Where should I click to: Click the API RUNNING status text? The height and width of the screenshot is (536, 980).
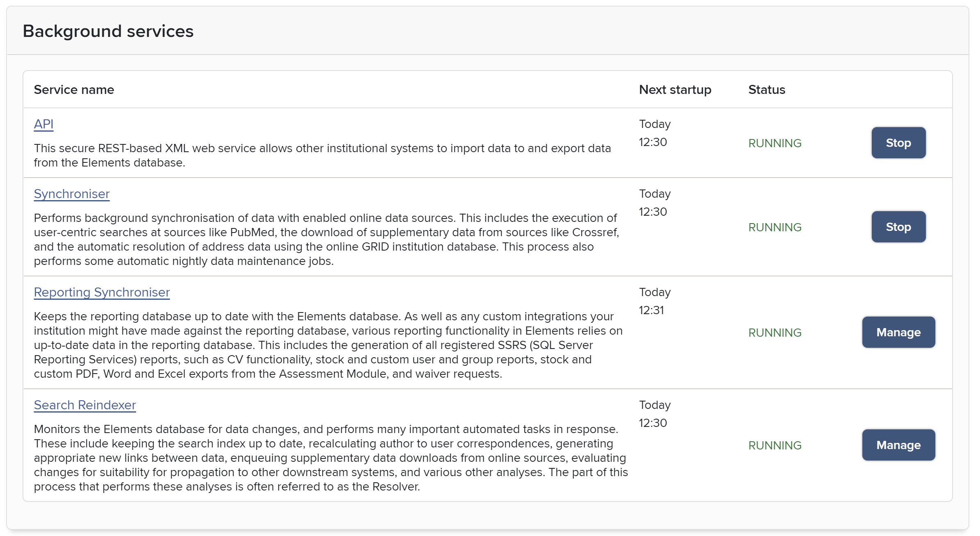click(775, 143)
